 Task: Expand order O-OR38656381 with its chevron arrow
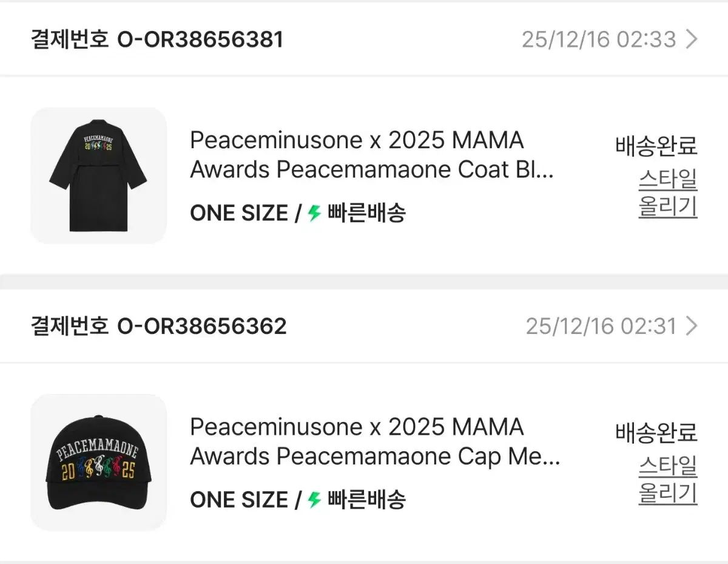(691, 39)
